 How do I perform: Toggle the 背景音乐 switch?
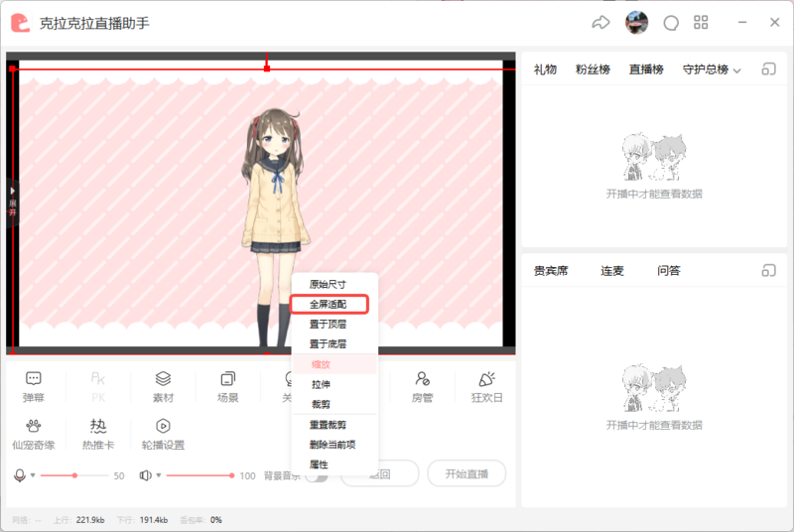point(317,476)
